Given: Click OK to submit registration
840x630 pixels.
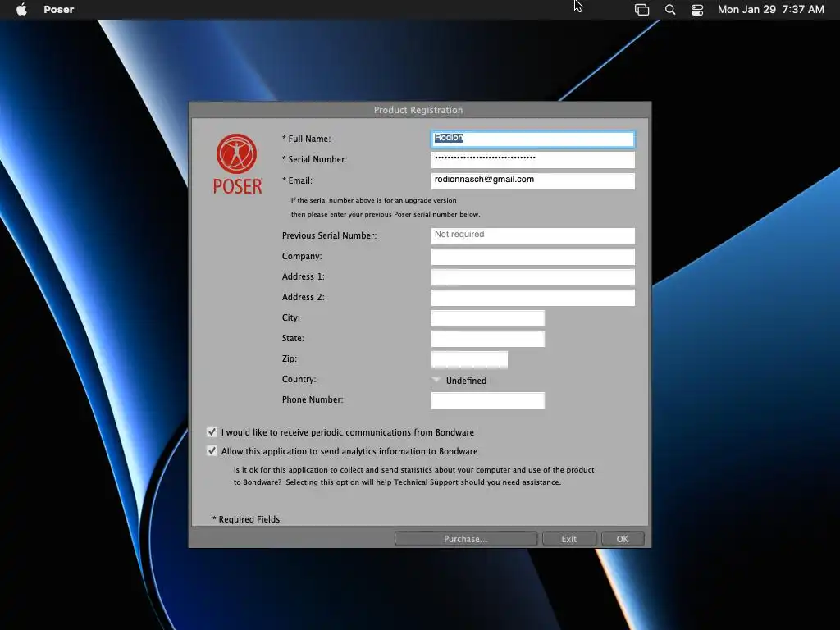Looking at the screenshot, I should (623, 539).
